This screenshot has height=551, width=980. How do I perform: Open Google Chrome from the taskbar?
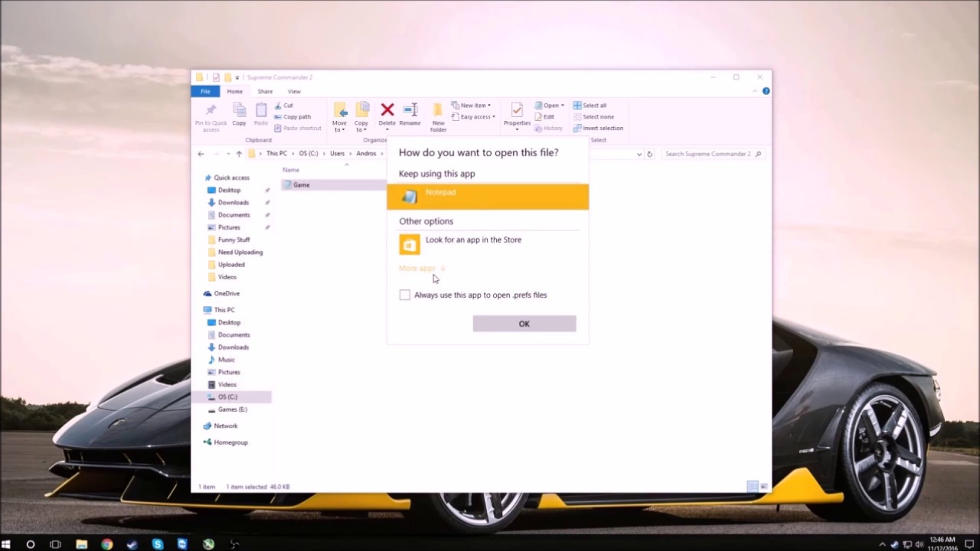(x=107, y=544)
